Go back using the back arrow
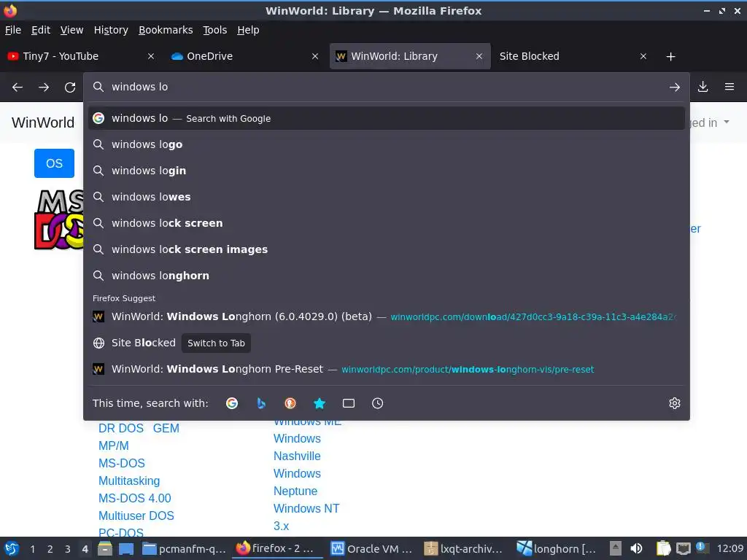This screenshot has height=560, width=747. click(18, 87)
